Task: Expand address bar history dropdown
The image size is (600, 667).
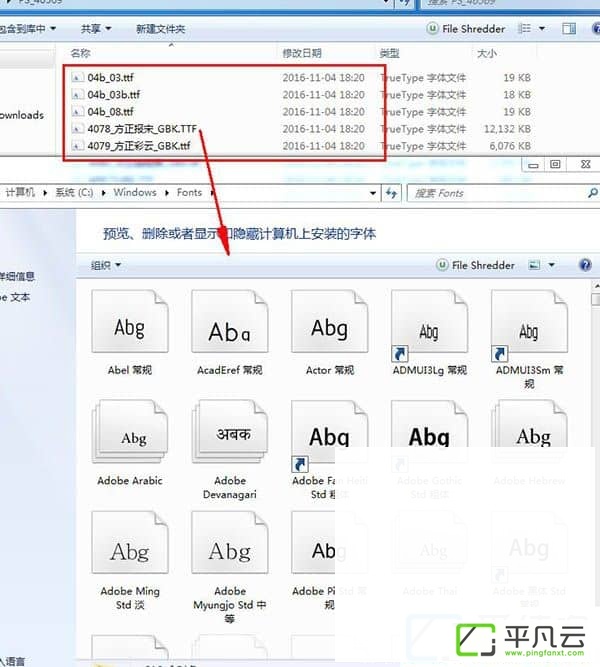Action: click(x=373, y=193)
